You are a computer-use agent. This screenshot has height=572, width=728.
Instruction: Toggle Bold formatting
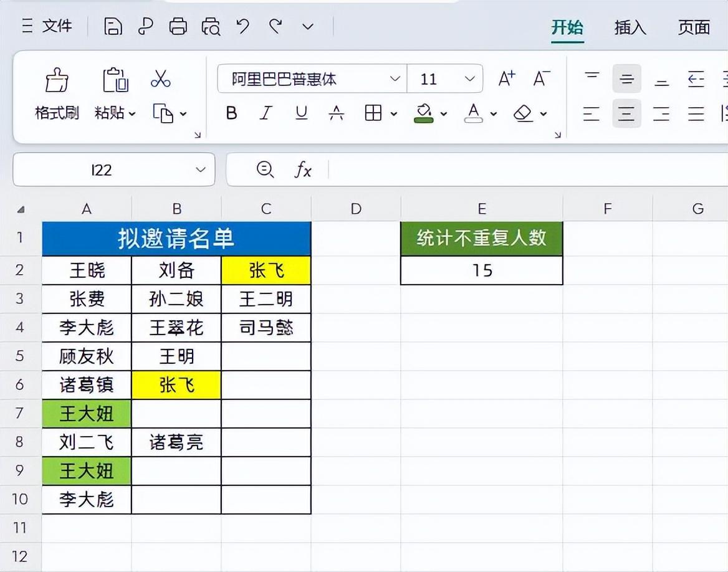tap(231, 113)
